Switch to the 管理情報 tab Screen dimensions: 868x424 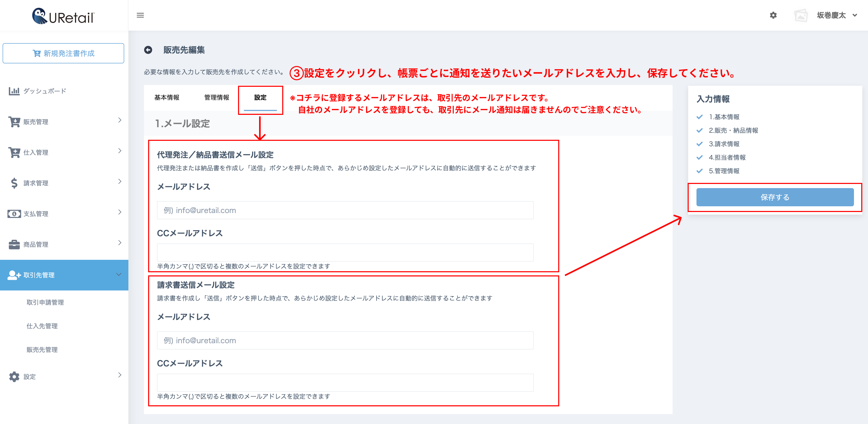point(217,98)
